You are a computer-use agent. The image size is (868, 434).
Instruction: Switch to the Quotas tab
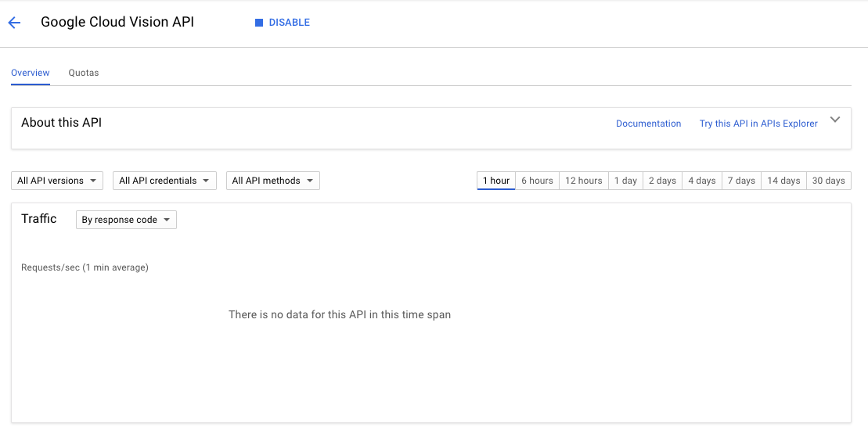click(84, 73)
